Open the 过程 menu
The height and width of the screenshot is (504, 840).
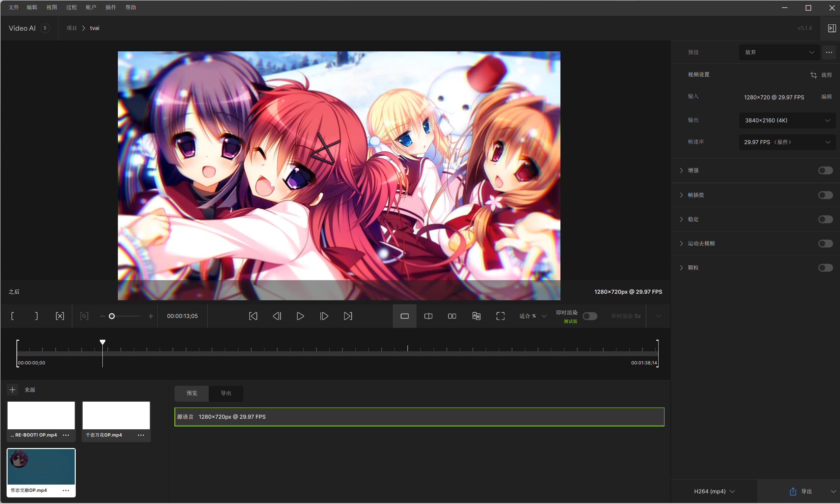[x=71, y=7]
